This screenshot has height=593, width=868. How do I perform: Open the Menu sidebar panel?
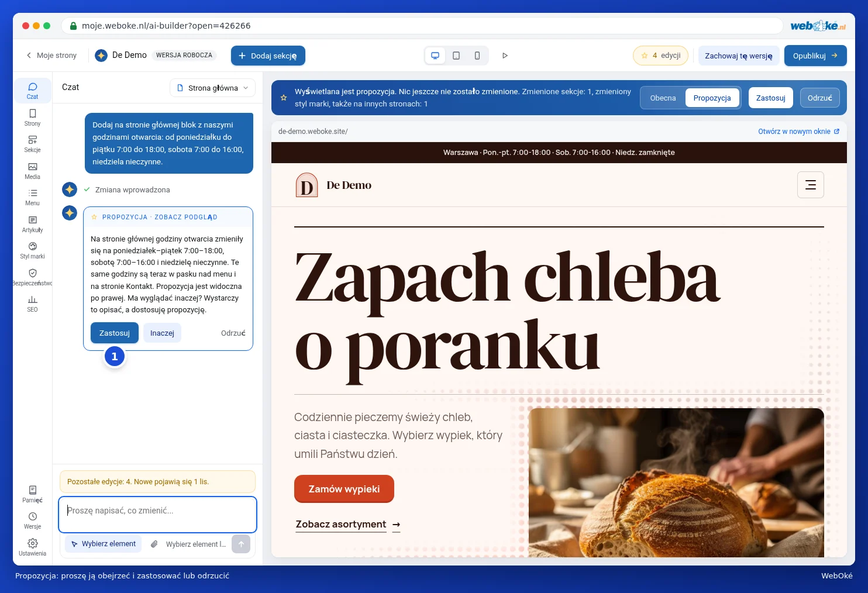[32, 197]
